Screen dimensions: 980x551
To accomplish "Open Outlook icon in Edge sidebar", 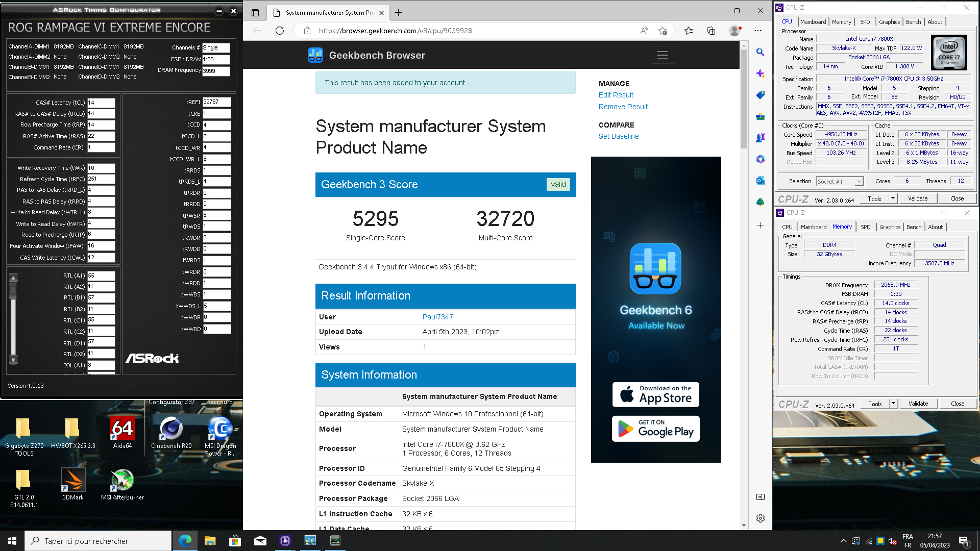I will click(761, 181).
